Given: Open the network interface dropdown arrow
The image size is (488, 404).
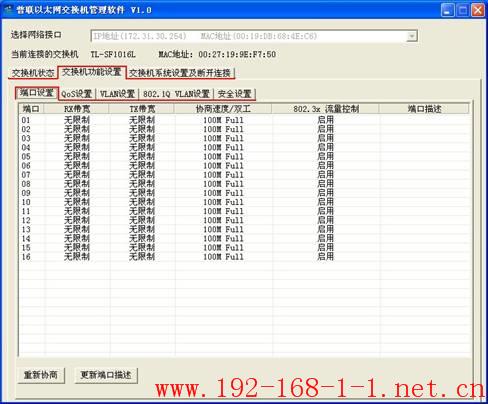Looking at the screenshot, I should (412, 36).
